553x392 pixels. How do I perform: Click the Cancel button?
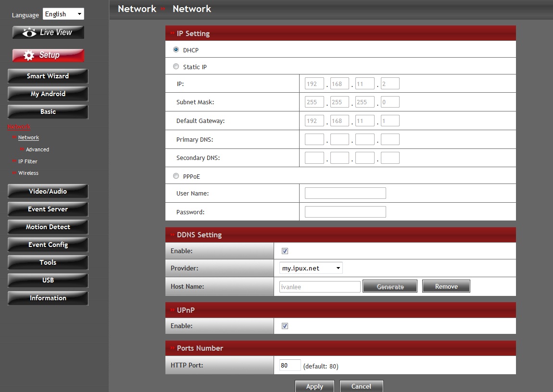coord(361,386)
